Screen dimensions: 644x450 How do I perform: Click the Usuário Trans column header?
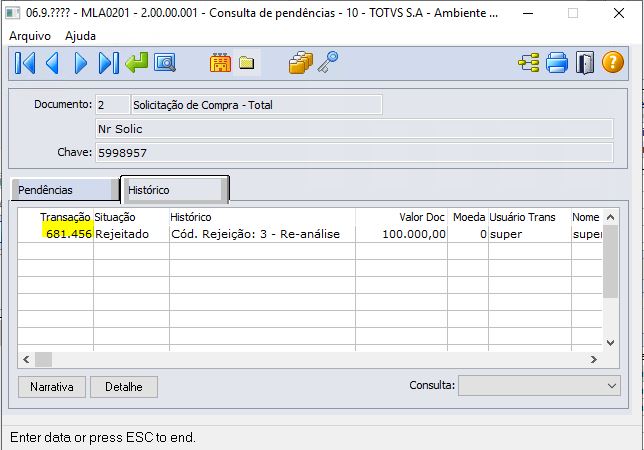(x=530, y=217)
